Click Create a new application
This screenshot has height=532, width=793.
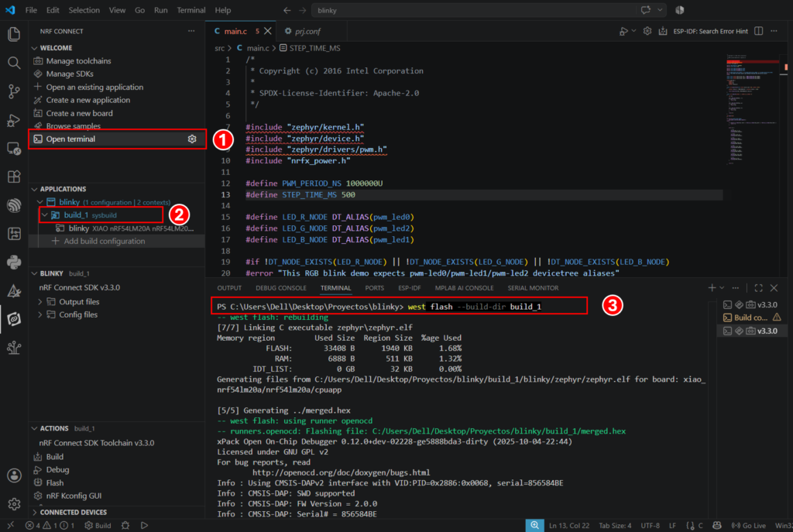click(88, 100)
